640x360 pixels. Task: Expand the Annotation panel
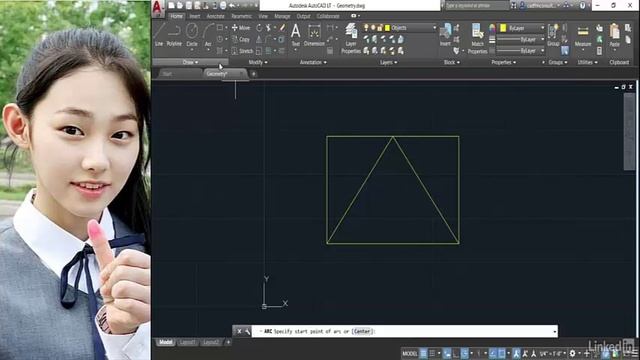point(313,62)
